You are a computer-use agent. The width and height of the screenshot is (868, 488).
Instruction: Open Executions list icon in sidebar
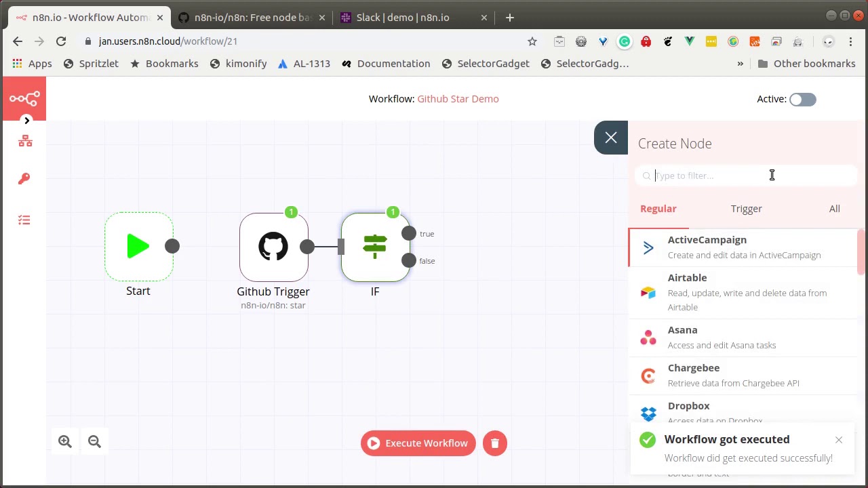(24, 220)
